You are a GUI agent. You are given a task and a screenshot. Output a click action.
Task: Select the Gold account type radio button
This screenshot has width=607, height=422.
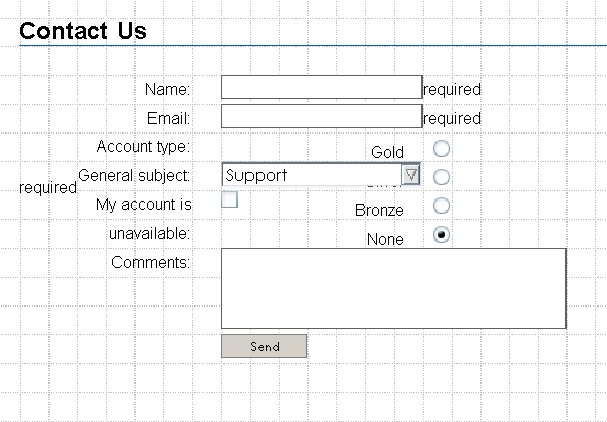pyautogui.click(x=441, y=149)
